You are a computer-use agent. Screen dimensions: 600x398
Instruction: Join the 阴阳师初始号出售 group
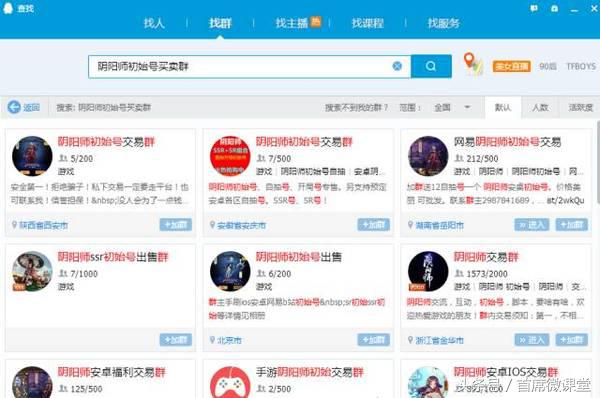click(373, 339)
